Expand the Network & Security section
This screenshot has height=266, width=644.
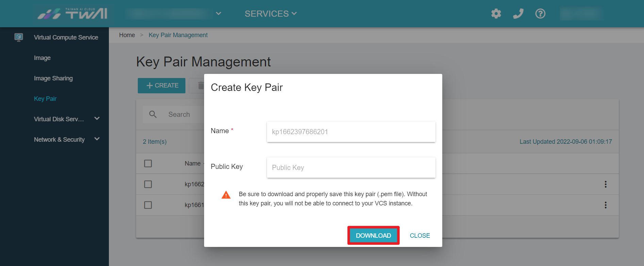tap(97, 139)
